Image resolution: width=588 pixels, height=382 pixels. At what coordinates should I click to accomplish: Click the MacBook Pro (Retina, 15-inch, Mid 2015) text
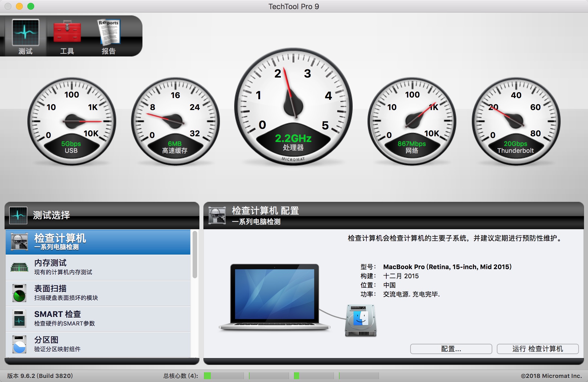coord(447,267)
